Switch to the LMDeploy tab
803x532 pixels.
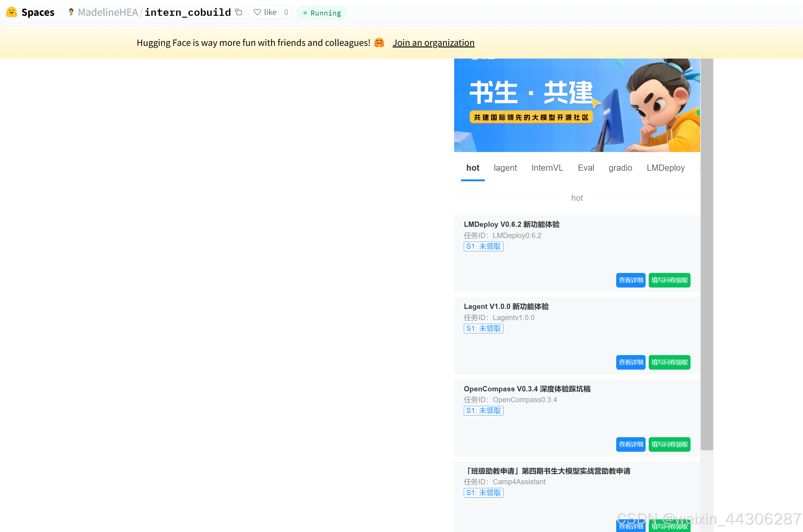click(x=665, y=168)
